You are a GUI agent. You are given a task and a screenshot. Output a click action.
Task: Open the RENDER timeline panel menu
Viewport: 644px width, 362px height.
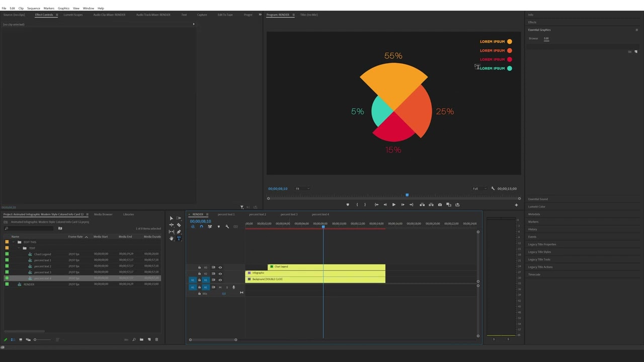coord(206,214)
